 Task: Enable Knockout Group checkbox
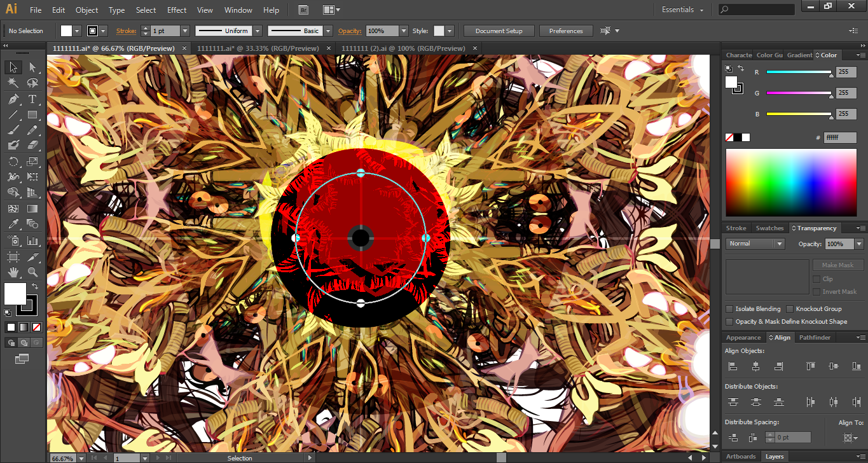pyautogui.click(x=790, y=309)
